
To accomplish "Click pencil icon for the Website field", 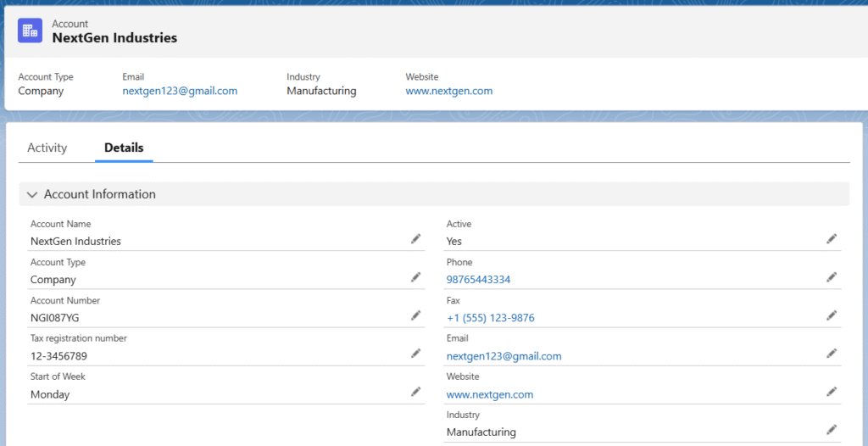I will click(x=832, y=392).
